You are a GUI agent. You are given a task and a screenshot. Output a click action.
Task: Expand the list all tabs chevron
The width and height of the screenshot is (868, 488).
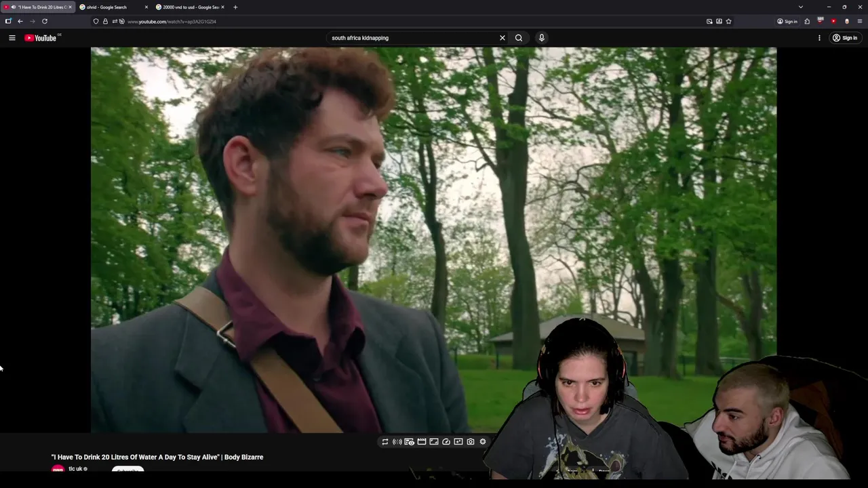801,7
